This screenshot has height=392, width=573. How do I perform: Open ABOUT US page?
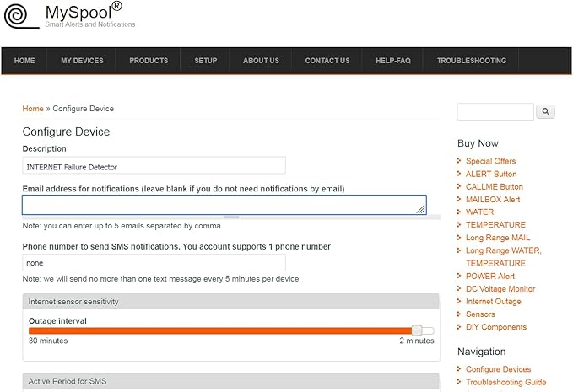[x=261, y=61]
